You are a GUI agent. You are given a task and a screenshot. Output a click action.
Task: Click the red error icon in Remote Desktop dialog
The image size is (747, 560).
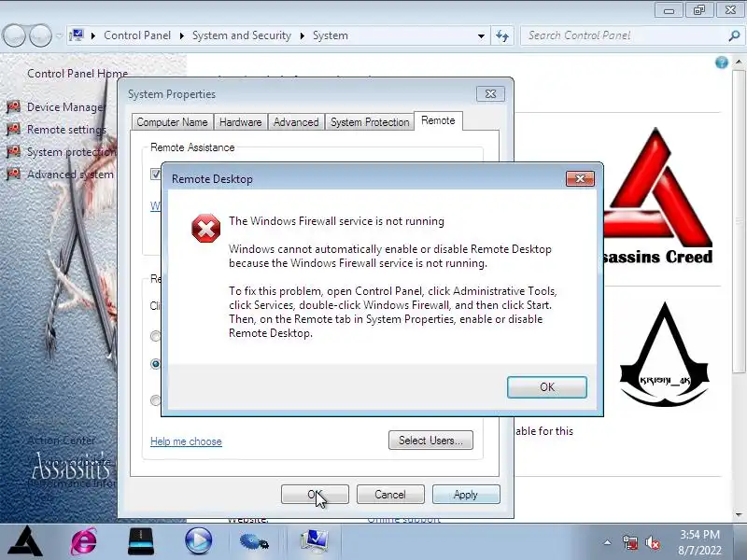tap(205, 228)
